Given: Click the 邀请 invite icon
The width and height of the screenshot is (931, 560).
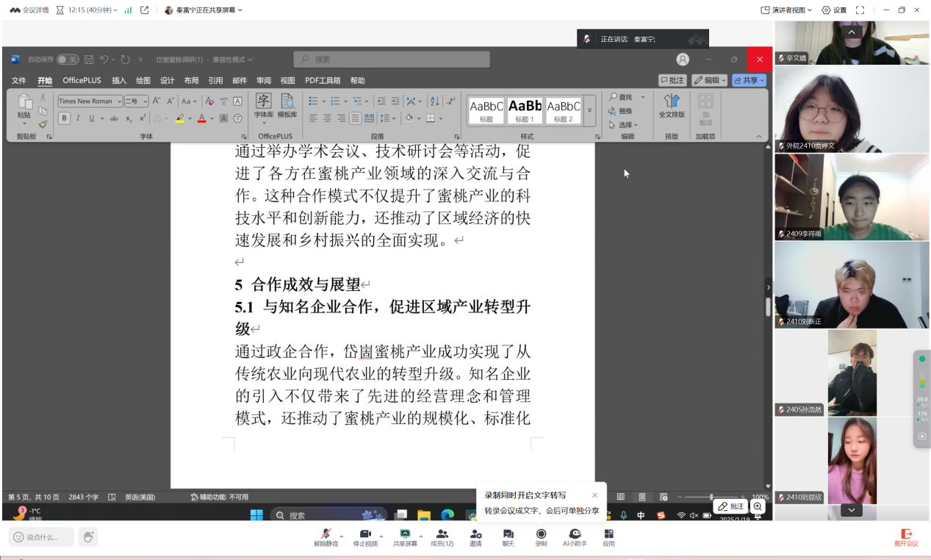Looking at the screenshot, I should pyautogui.click(x=475, y=537).
